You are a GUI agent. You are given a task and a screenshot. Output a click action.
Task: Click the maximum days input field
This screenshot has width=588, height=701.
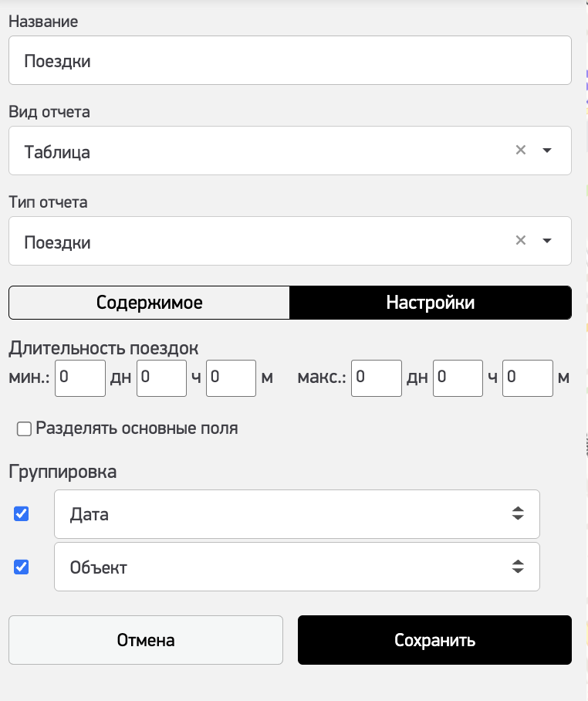(x=376, y=378)
